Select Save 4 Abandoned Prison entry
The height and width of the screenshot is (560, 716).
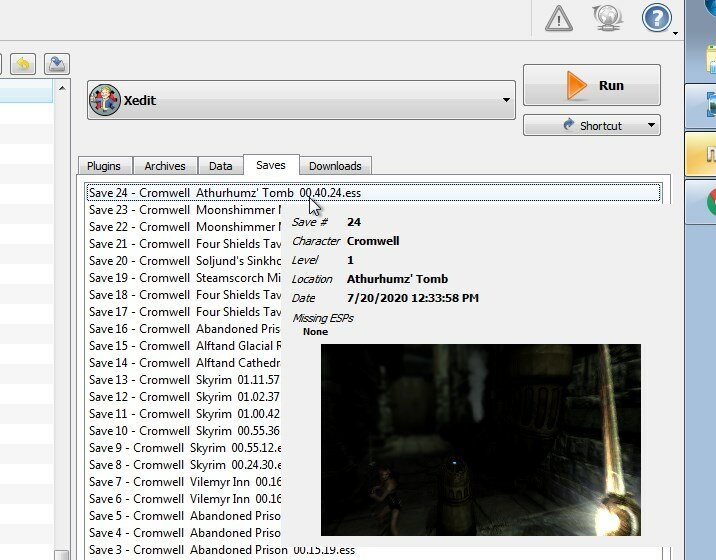tap(184, 532)
